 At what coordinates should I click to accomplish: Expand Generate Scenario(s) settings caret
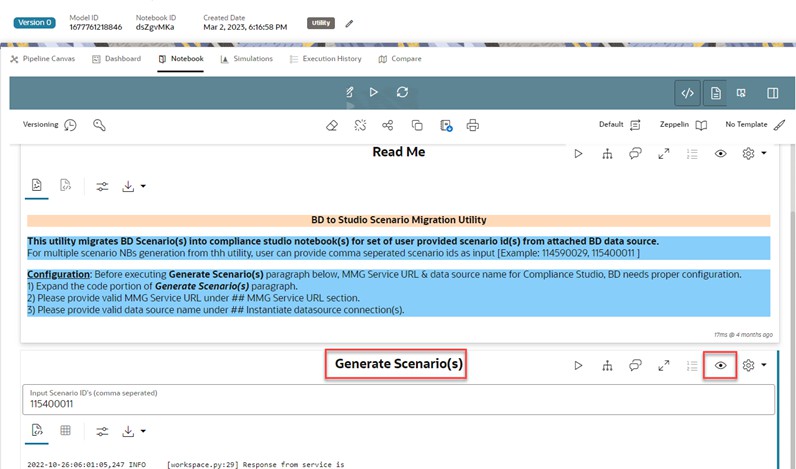click(764, 365)
